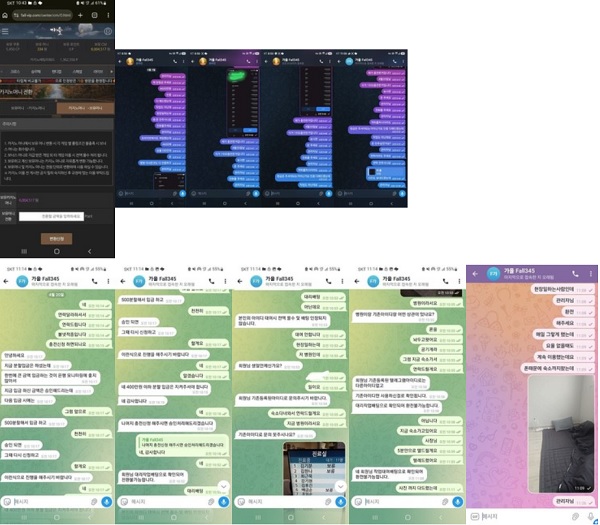
Task: Jump to latest with chevron above 진료실 photo
Action: 340,486
